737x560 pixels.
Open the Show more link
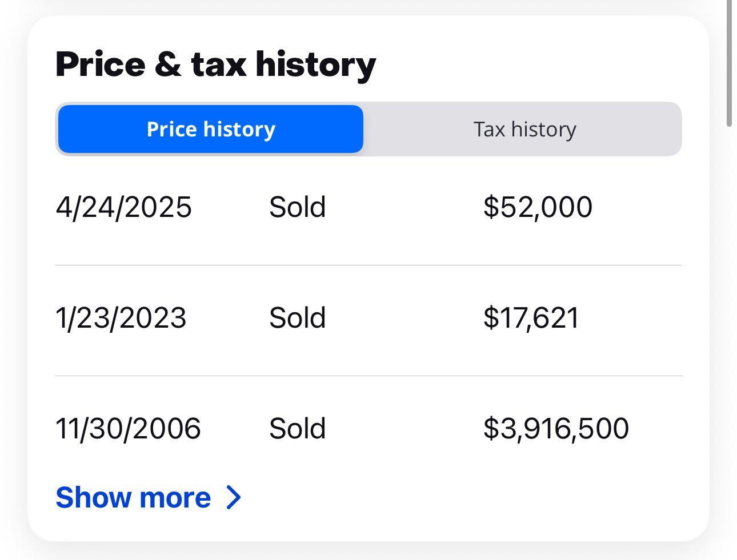tap(149, 497)
